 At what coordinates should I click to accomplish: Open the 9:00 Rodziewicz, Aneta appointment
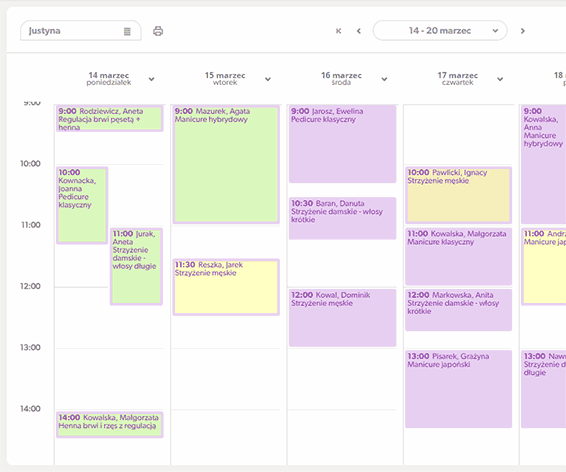pos(110,118)
